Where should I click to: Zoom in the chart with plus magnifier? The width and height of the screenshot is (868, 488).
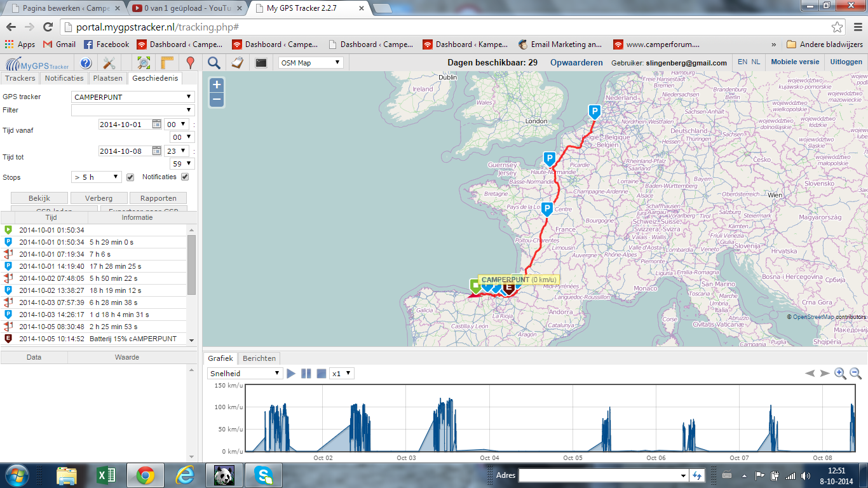840,374
